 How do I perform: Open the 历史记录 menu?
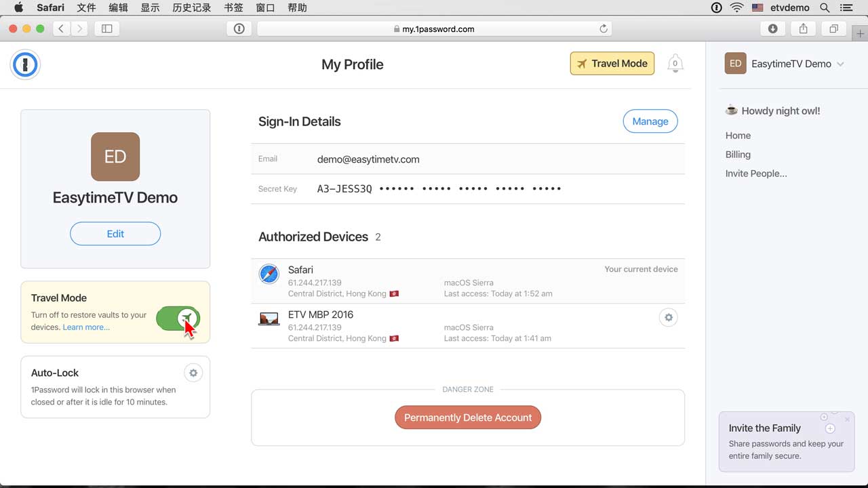coord(191,7)
